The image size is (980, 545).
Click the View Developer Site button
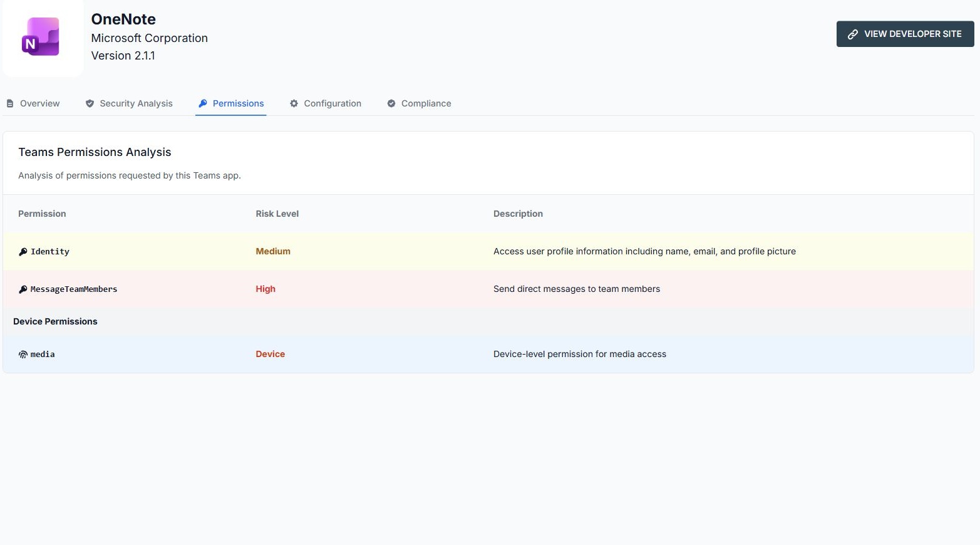tap(905, 34)
